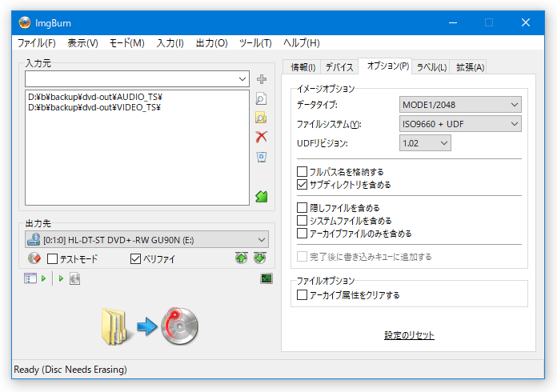The height and width of the screenshot is (392, 557).
Task: Enable テストモード checkbox
Action: (x=52, y=259)
